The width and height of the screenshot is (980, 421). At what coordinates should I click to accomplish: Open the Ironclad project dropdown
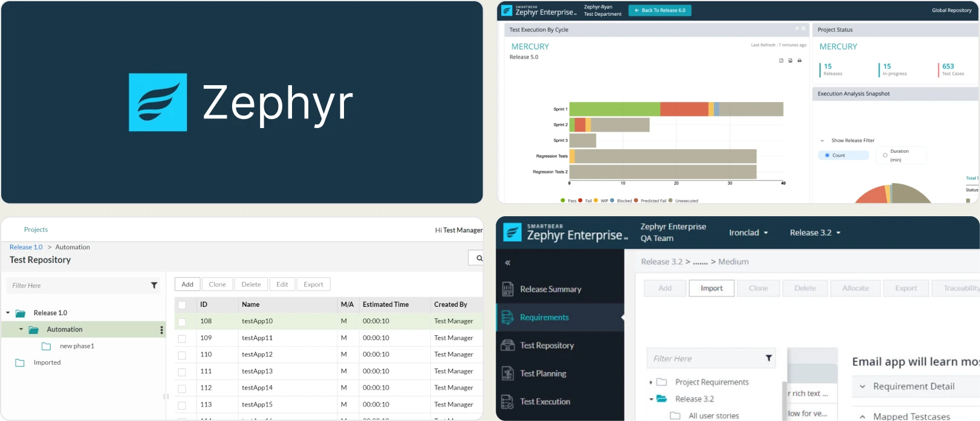(748, 233)
